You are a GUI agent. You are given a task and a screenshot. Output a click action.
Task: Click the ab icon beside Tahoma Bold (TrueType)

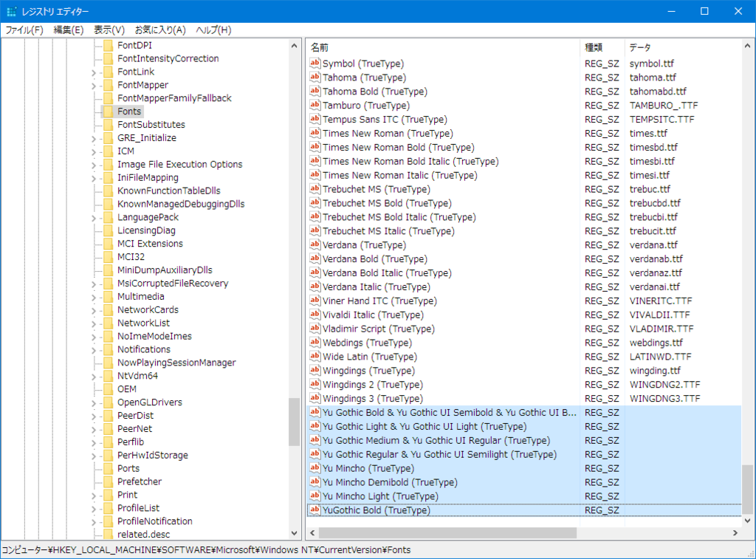point(315,91)
